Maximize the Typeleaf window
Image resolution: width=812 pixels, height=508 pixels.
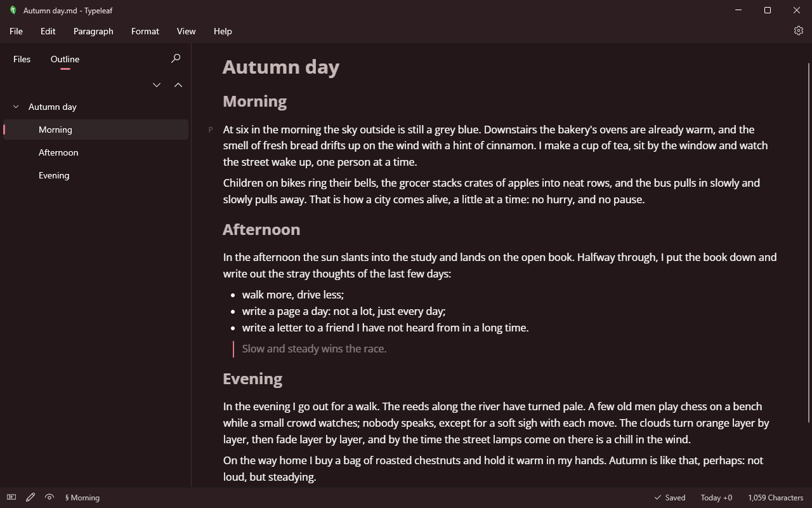[768, 10]
